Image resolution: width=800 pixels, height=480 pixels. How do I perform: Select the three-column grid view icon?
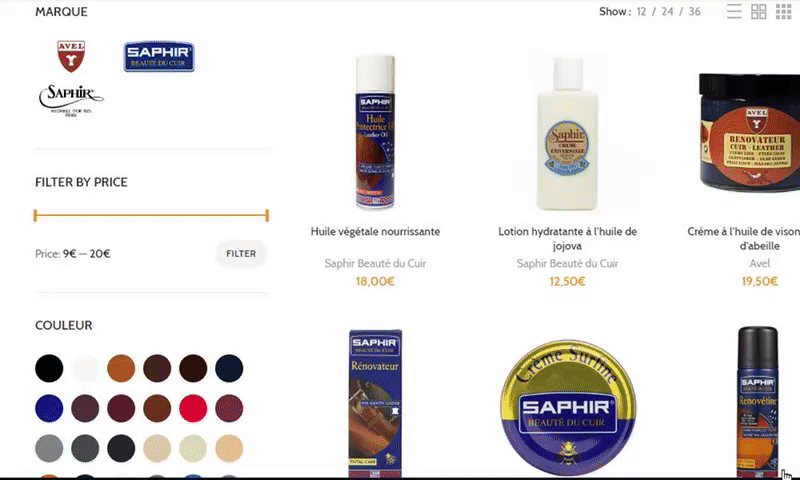click(783, 11)
